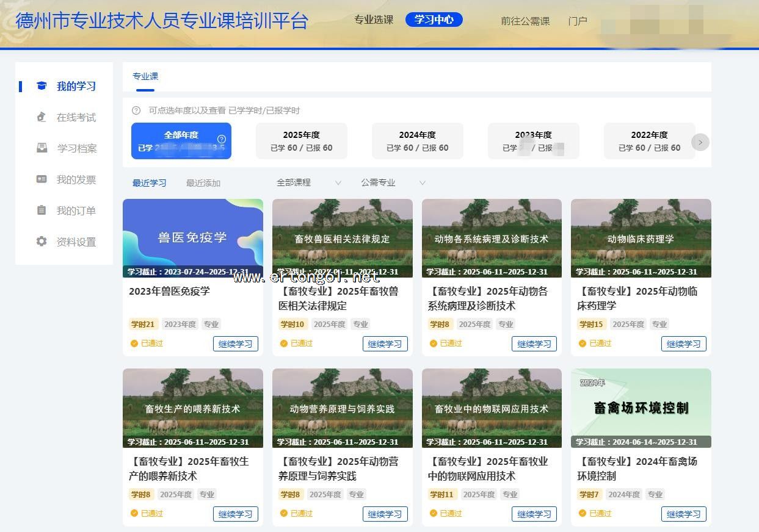The image size is (759, 532).
Task: Open 资料设置 gear icon
Action: [42, 242]
